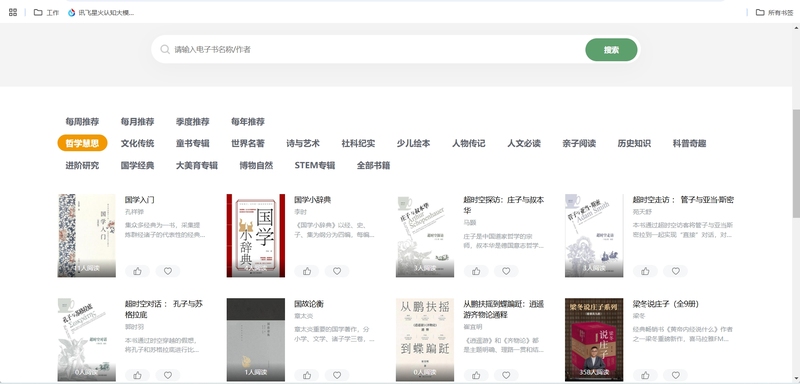Click the green 搜索 button
The width and height of the screenshot is (800, 384).
pyautogui.click(x=611, y=49)
